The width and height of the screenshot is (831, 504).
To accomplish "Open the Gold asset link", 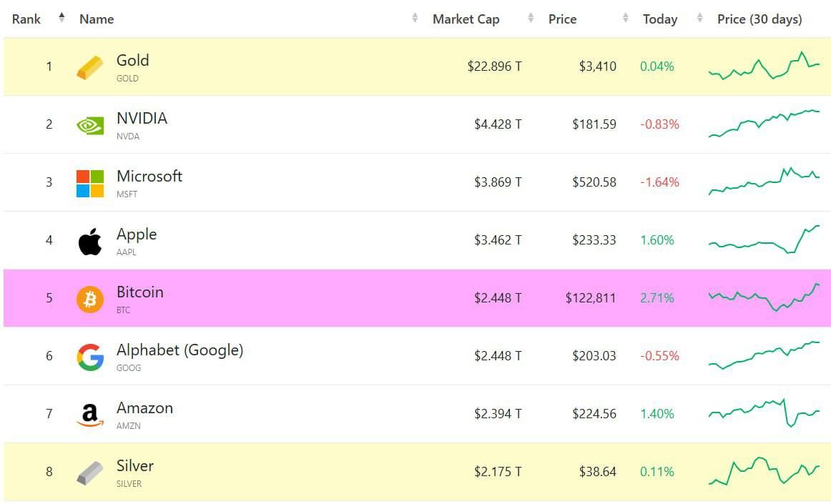I will [132, 61].
